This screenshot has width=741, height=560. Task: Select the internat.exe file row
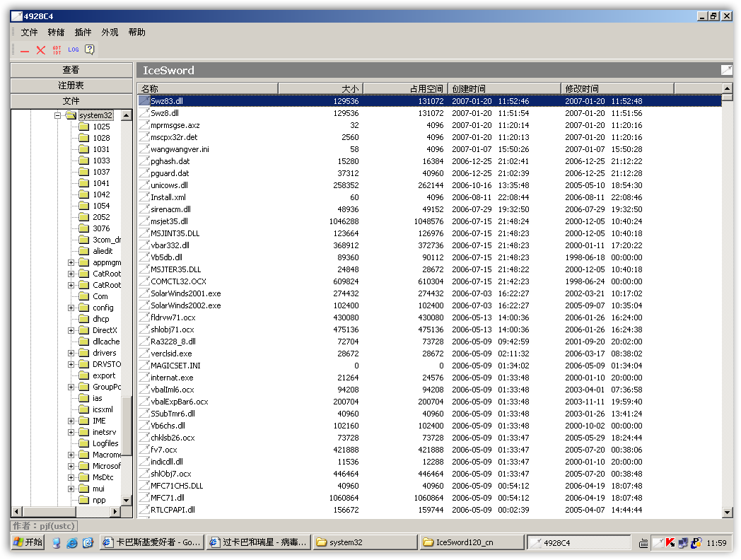pyautogui.click(x=430, y=378)
